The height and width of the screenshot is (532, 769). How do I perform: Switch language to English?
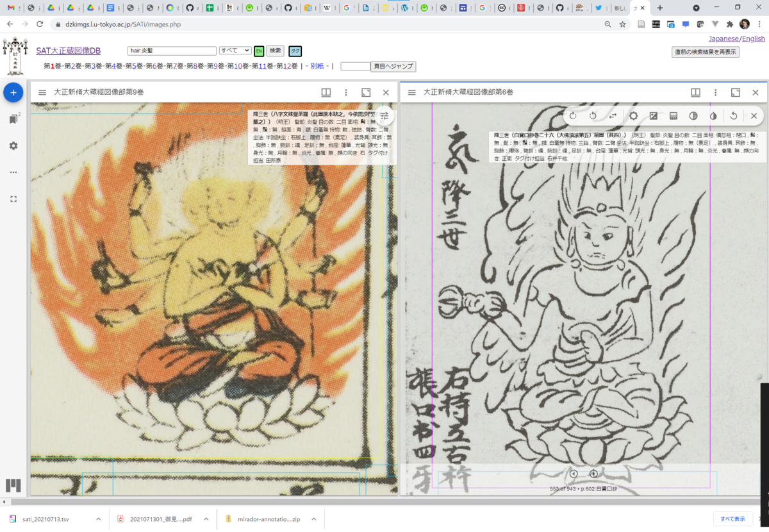(754, 38)
